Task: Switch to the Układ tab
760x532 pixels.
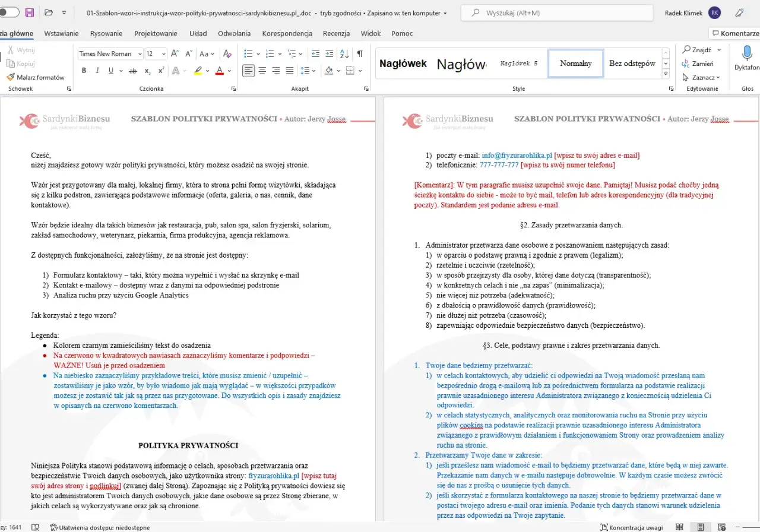Action: click(x=198, y=33)
